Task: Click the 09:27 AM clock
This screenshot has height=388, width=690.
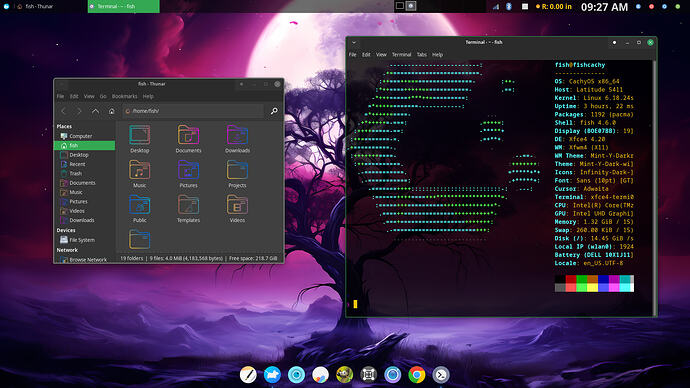Action: [604, 7]
